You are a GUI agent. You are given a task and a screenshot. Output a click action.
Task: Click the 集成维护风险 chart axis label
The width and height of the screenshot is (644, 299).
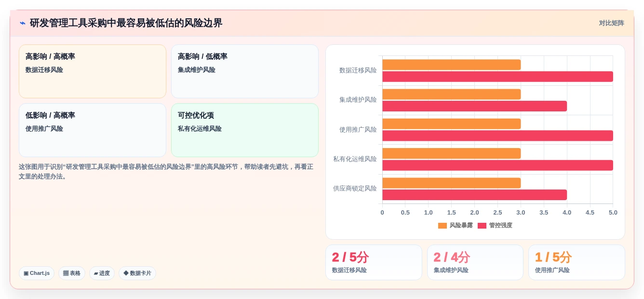point(358,100)
